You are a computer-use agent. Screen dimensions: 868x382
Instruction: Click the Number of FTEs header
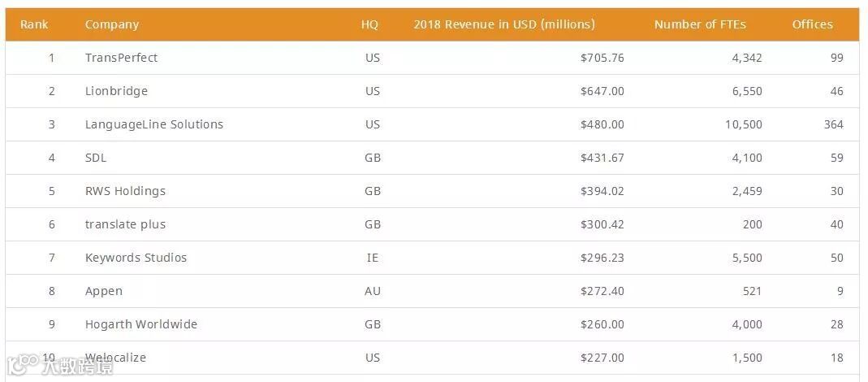point(700,24)
